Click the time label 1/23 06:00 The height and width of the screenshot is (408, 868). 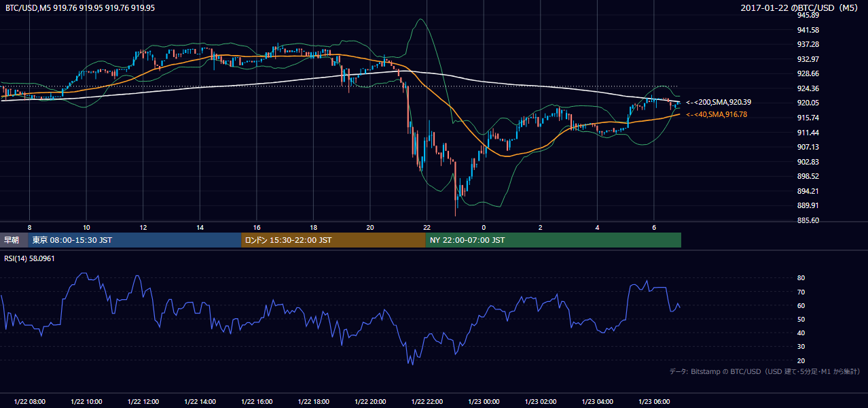[x=653, y=402]
